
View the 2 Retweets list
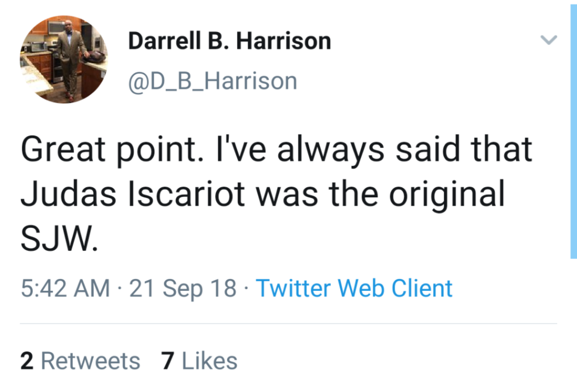click(80, 361)
